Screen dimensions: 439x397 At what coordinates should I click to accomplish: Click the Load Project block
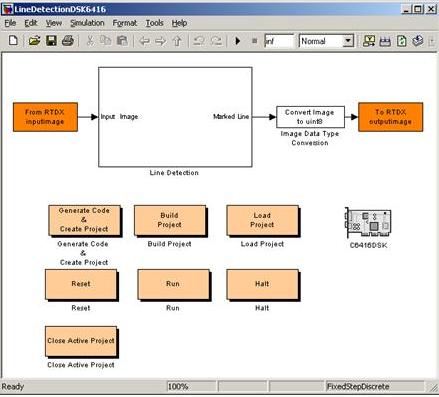262,220
